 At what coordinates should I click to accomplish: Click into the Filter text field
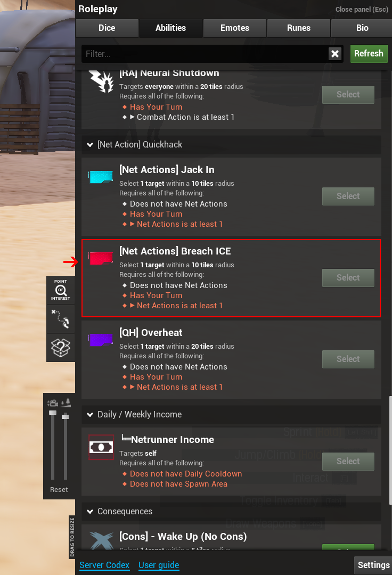(x=206, y=54)
